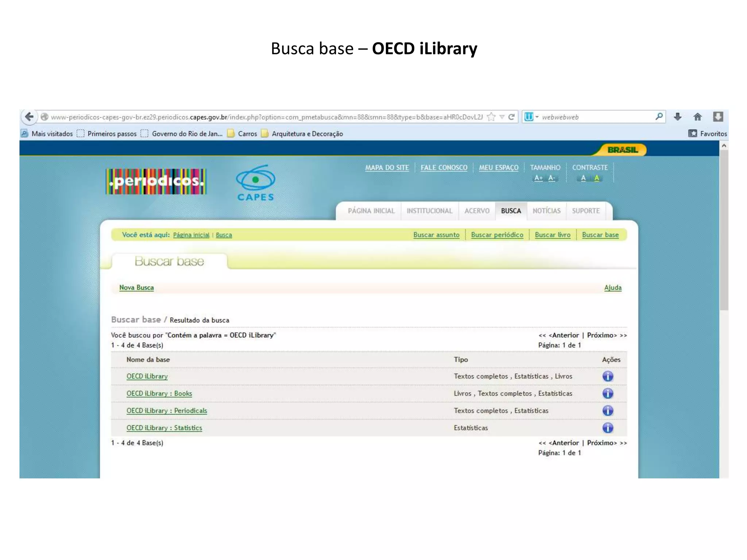Click info icon for Periodicals row
This screenshot has width=747, height=560.
click(608, 411)
